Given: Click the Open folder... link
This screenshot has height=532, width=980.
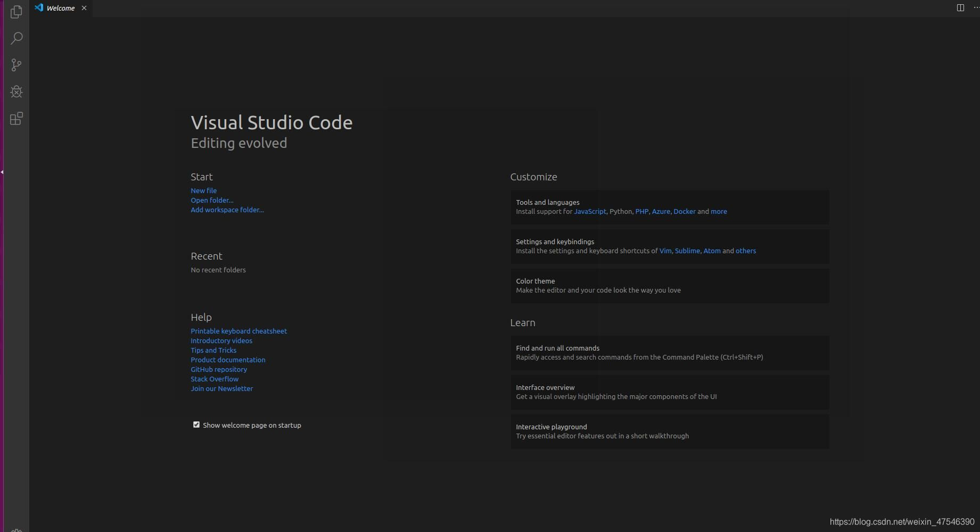Looking at the screenshot, I should pyautogui.click(x=212, y=200).
